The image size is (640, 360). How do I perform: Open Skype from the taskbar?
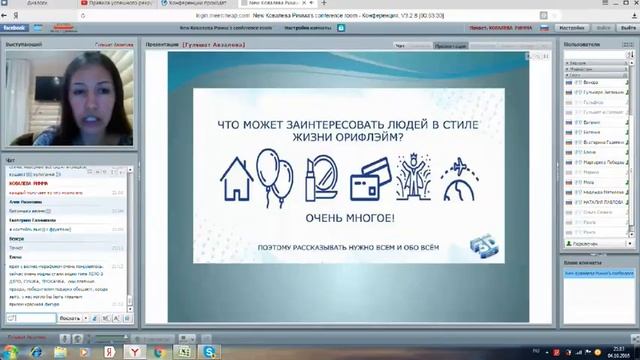click(209, 351)
